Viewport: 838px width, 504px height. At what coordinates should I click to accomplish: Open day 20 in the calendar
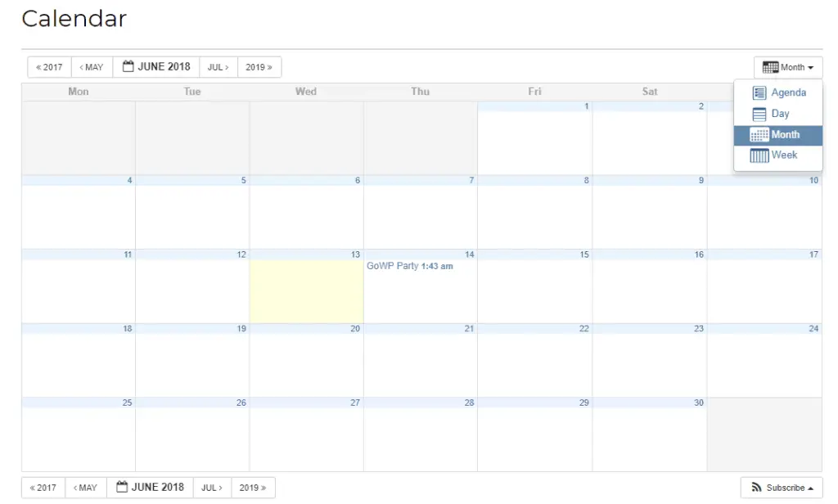point(355,329)
